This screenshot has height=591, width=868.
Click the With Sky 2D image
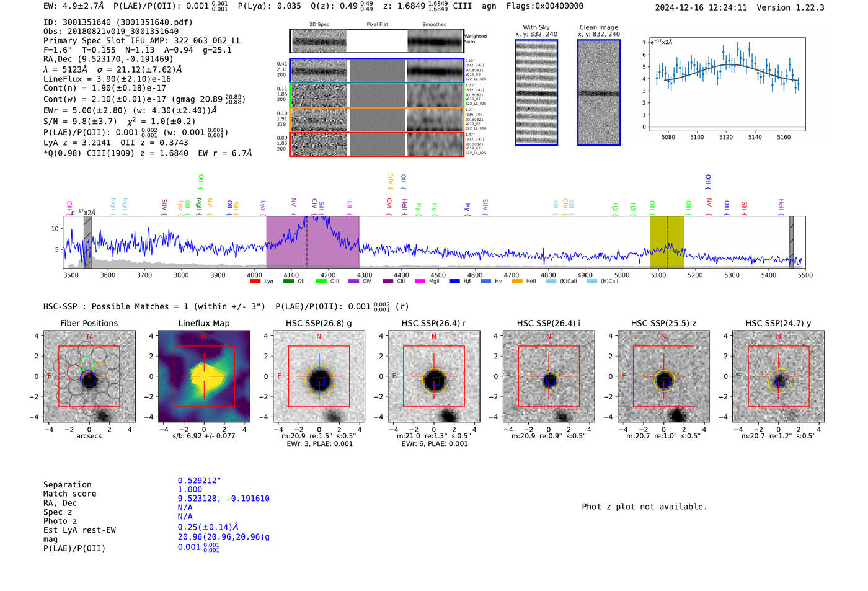[536, 92]
